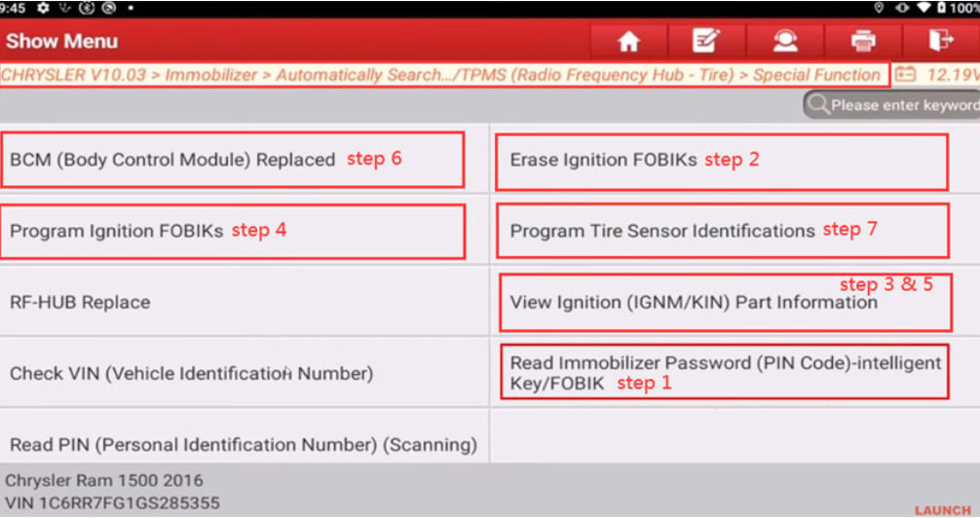This screenshot has height=518, width=980.
Task: Tap the 12.19V voltage reading
Action: [x=953, y=75]
